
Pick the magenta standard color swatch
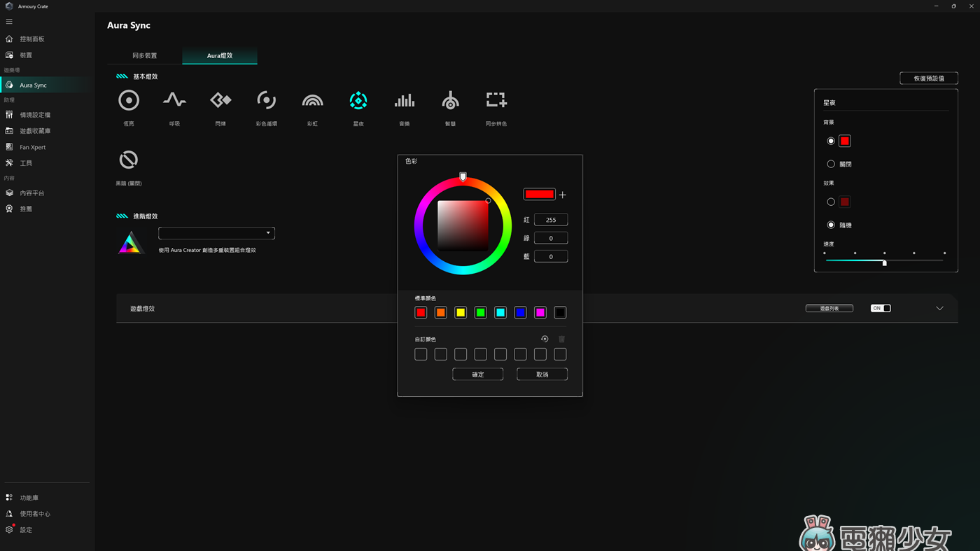[x=540, y=313]
